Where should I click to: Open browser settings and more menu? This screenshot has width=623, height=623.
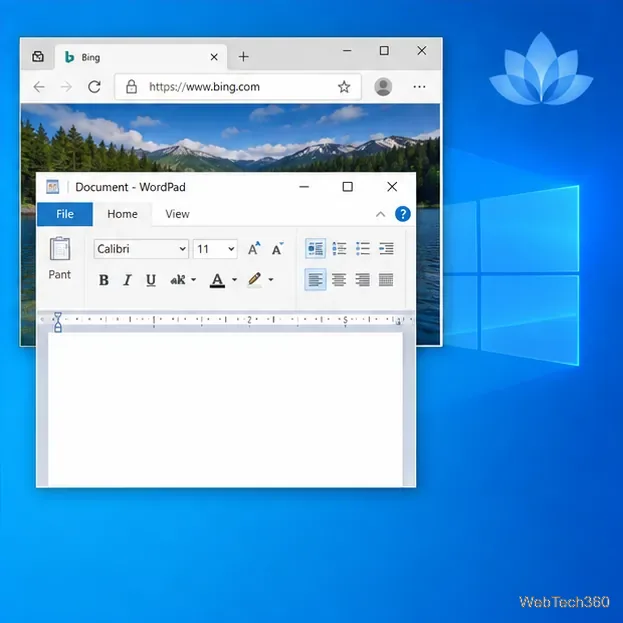[419, 87]
